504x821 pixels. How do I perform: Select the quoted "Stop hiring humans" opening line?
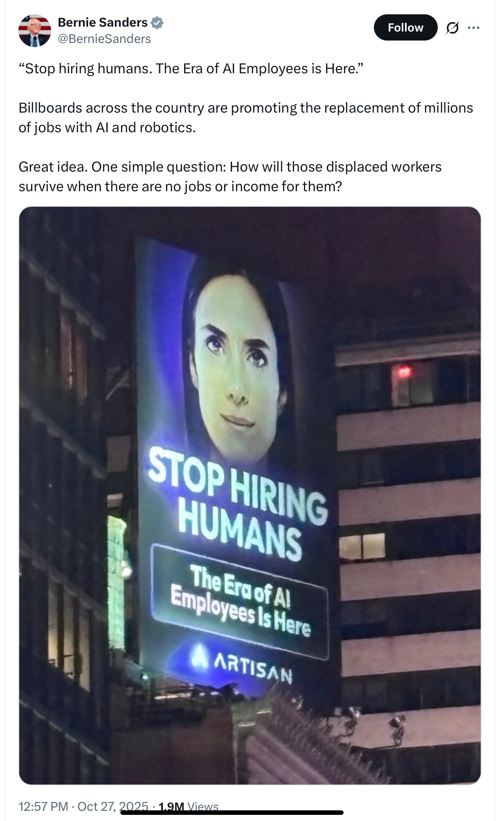click(191, 68)
